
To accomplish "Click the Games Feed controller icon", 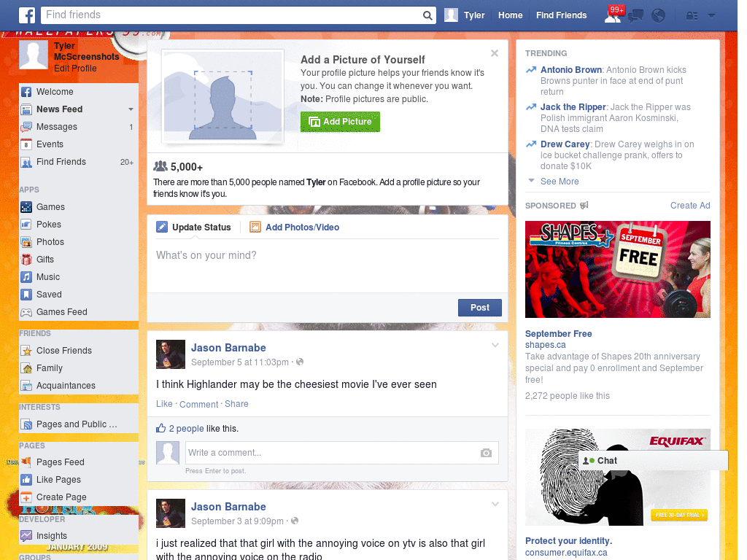I will (x=26, y=312).
